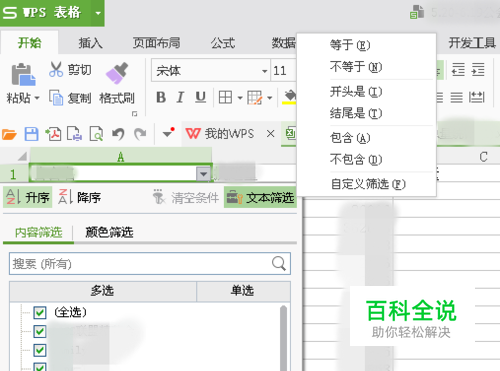Click the Paste clipboard icon
This screenshot has width=500, height=371.
click(23, 74)
